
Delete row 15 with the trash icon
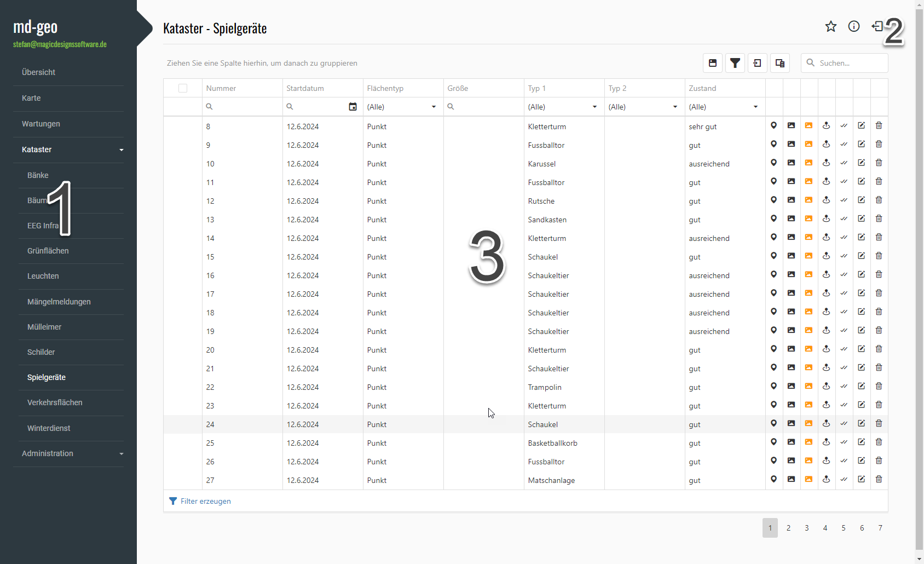tap(879, 256)
